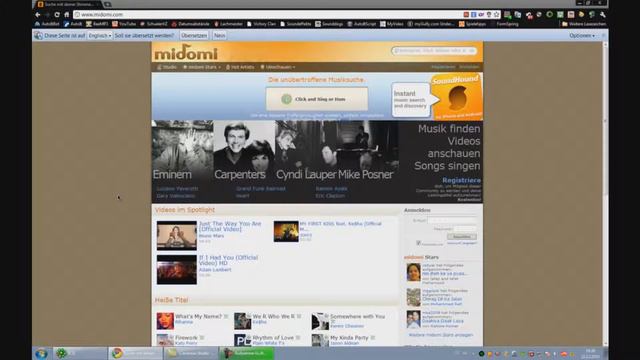This screenshot has width=640, height=360.
Task: Click the Adam Lambert artist link
Action: (x=215, y=270)
